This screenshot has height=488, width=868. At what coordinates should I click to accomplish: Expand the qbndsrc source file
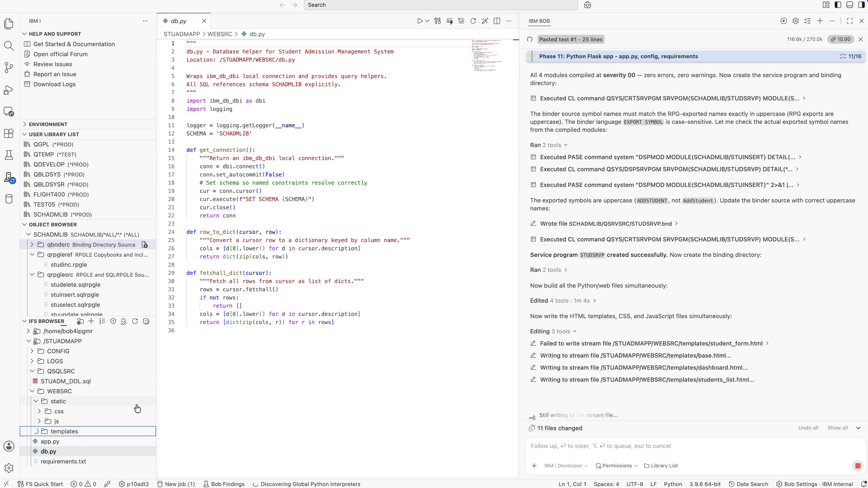tap(32, 245)
